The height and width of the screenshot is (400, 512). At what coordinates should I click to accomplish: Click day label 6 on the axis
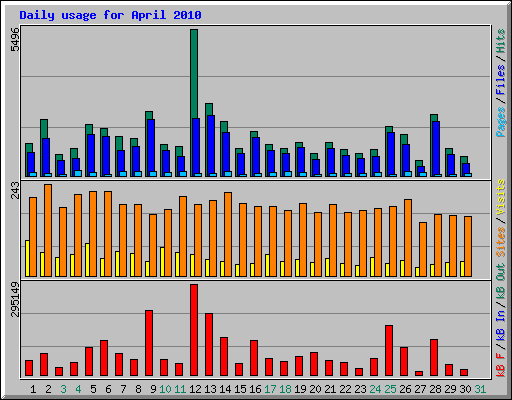108,389
